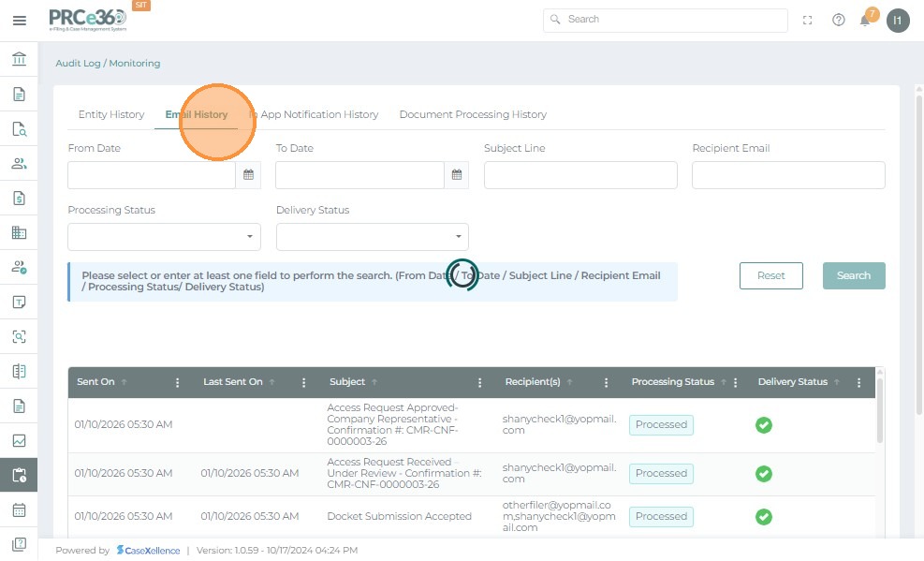Open the scan search sidebar icon
The width and height of the screenshot is (924, 561).
pyautogui.click(x=19, y=336)
